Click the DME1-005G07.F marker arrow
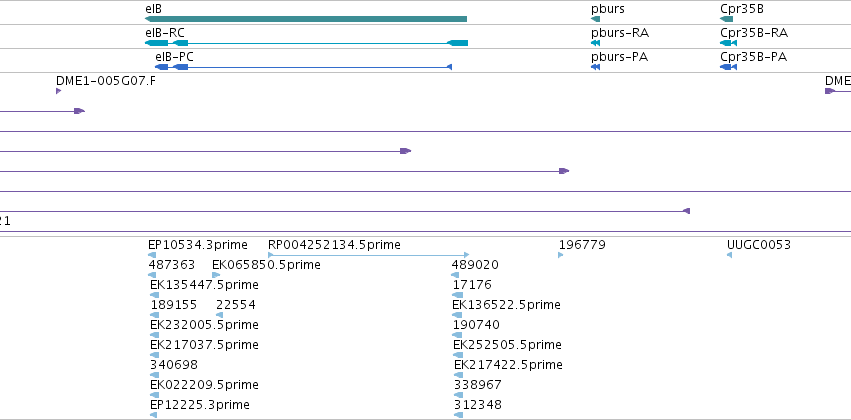 [59, 91]
